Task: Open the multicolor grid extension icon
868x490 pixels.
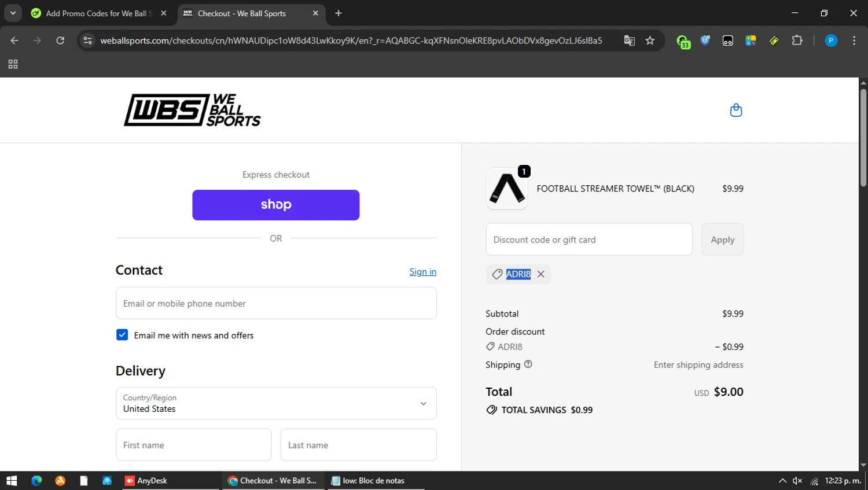Action: point(751,40)
